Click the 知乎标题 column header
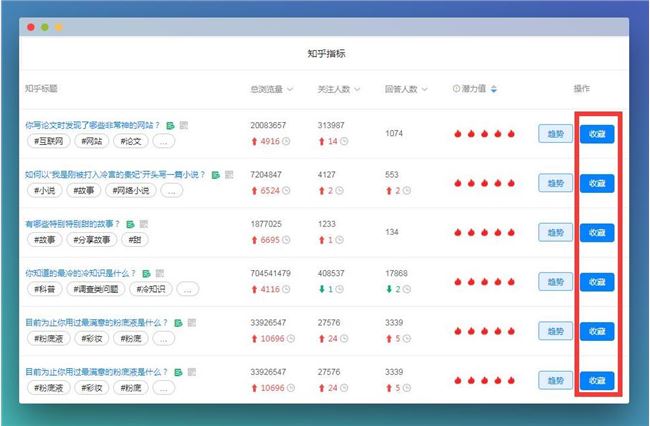Image resolution: width=650 pixels, height=426 pixels. [41, 89]
